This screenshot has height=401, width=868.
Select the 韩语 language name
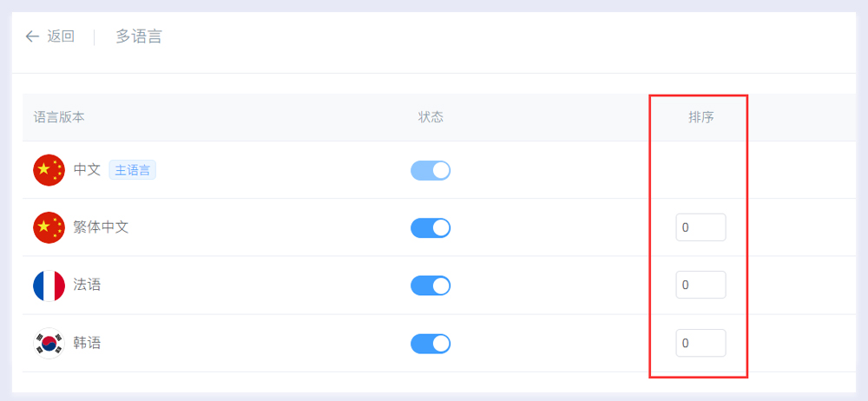tap(87, 344)
